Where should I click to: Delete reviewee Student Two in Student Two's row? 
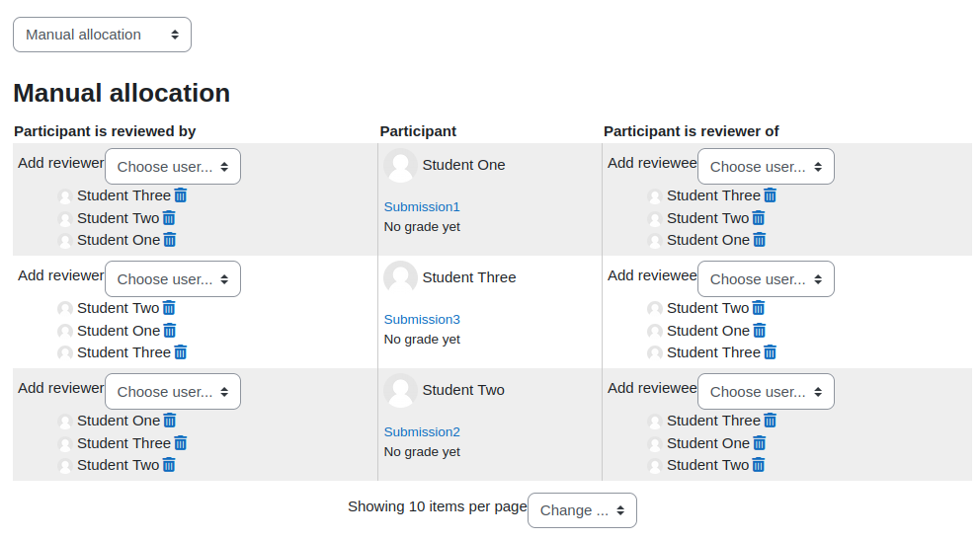pyautogui.click(x=758, y=464)
